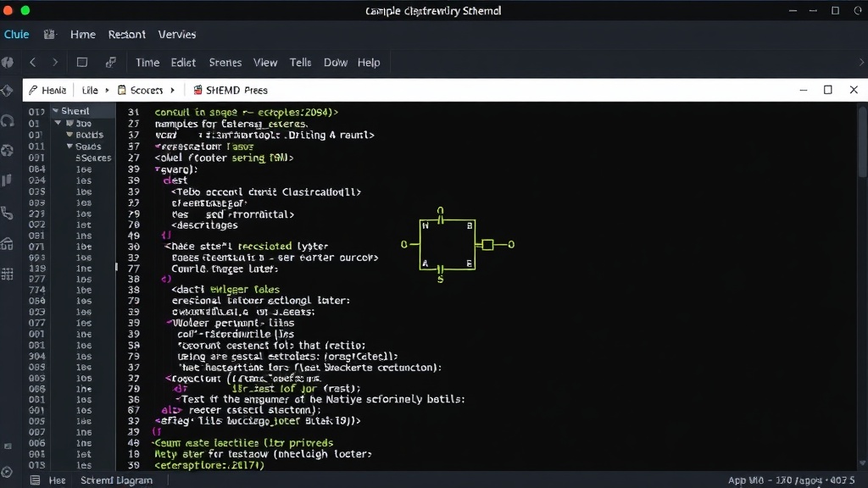868x488 pixels.
Task: Expand the Scocers breadcrumb arrow
Action: 173,90
